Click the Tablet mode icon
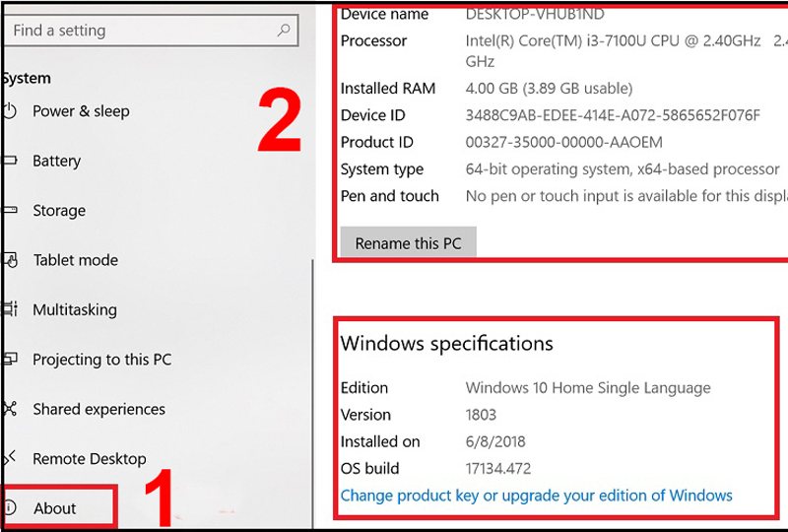Viewport: 788px width, 532px height. tap(10, 260)
